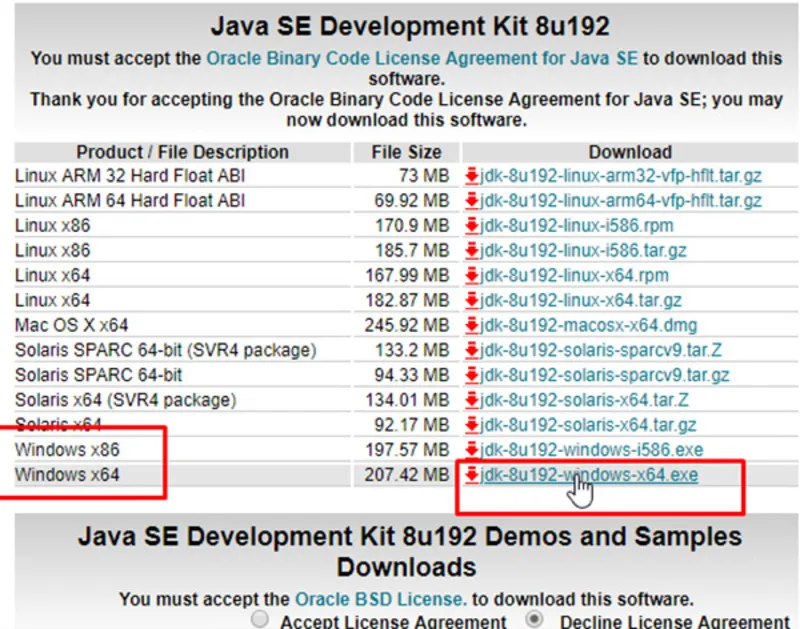Download jdk-8u192-linux-i586.rpm file

pos(577,225)
